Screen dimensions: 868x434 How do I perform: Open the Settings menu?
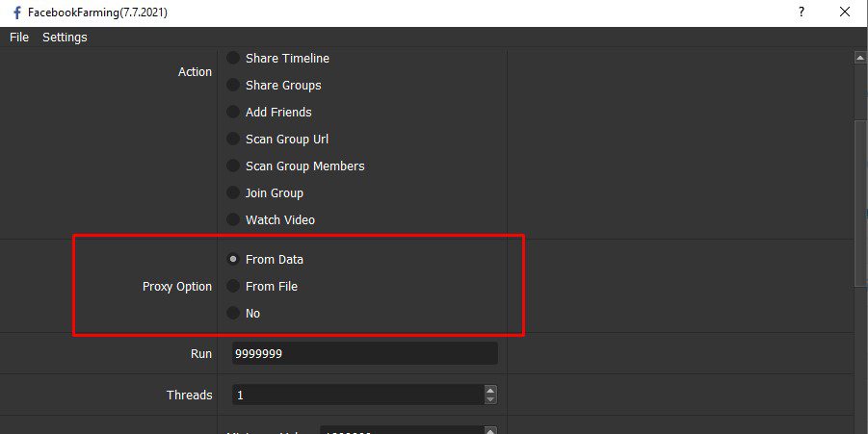[65, 37]
